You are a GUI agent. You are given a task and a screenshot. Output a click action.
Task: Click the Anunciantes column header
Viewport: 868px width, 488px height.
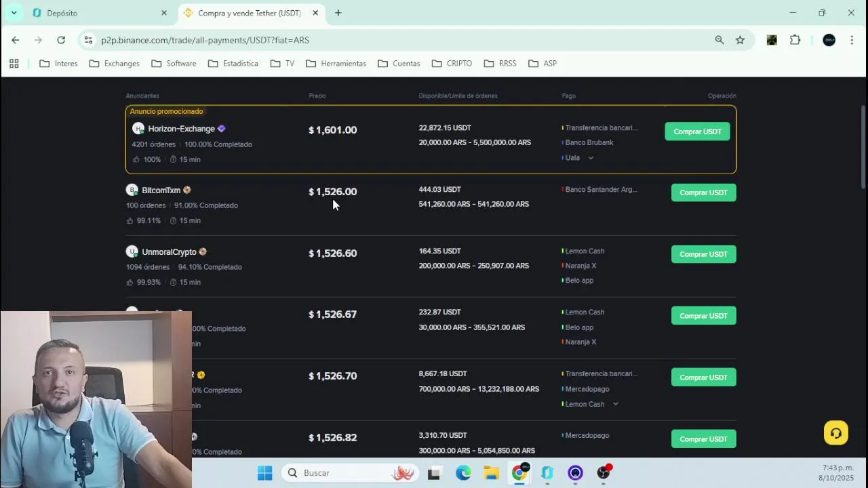(142, 96)
